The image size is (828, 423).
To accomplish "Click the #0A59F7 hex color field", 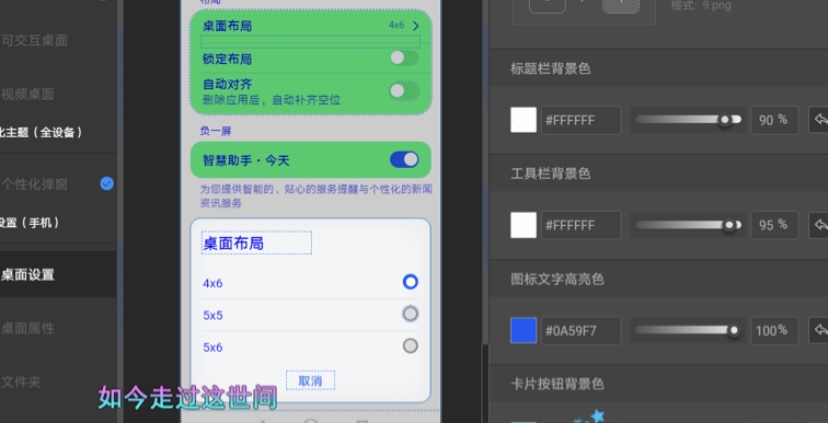I will coord(580,330).
